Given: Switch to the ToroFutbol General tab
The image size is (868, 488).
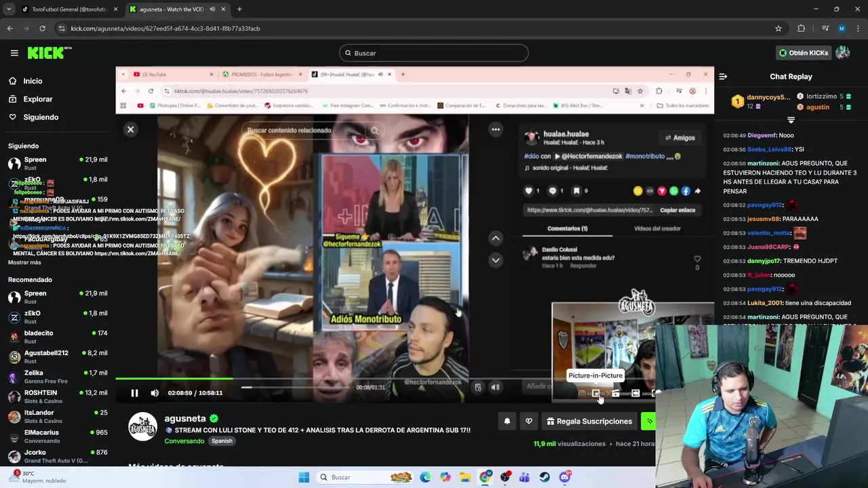Looking at the screenshot, I should click(x=69, y=9).
